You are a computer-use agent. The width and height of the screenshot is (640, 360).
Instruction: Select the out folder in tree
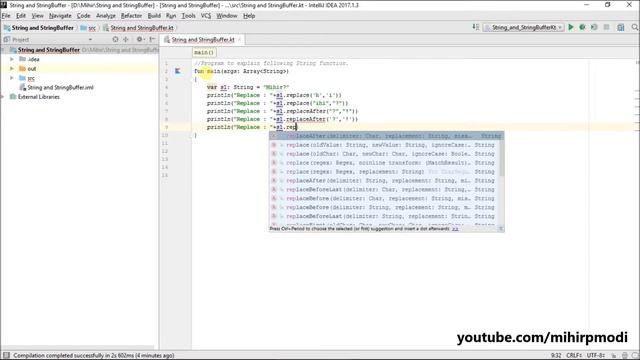click(x=32, y=69)
